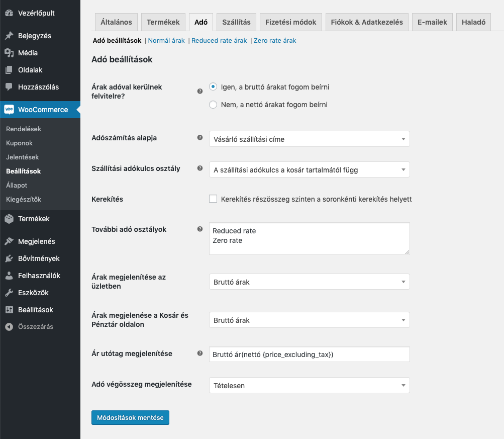
Task: Open the Bővítmények plugins icon
Action: click(8, 258)
